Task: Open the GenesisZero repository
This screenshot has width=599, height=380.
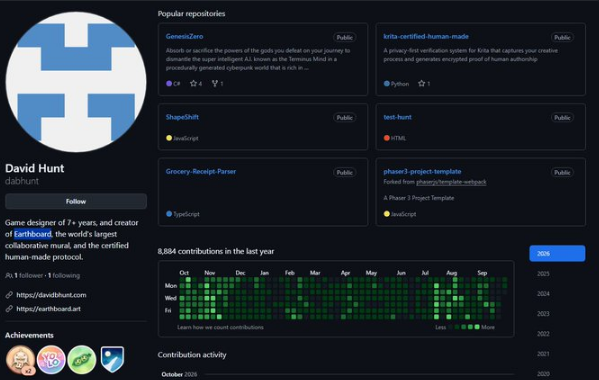Action: pyautogui.click(x=185, y=36)
